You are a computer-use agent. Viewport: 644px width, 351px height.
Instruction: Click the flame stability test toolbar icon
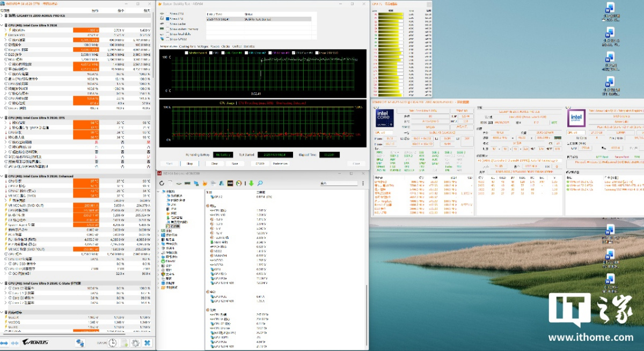tap(206, 184)
